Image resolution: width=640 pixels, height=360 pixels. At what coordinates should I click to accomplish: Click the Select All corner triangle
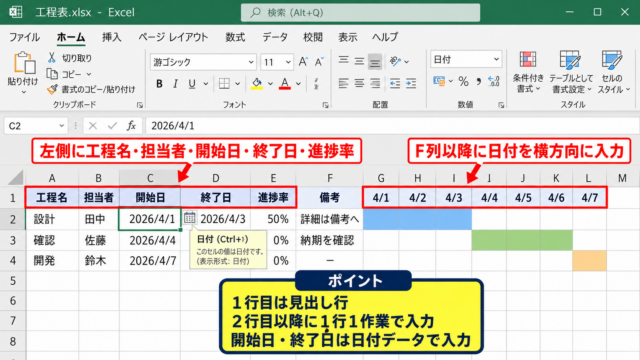click(x=16, y=178)
